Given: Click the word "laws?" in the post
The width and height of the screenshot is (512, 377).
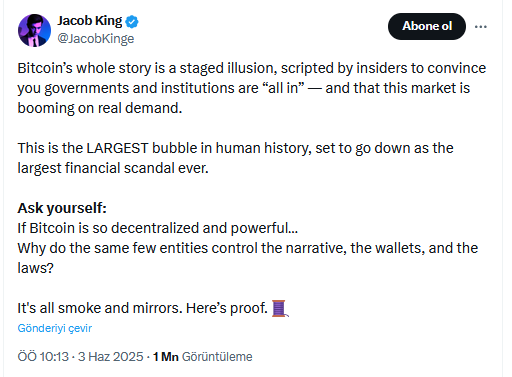Looking at the screenshot, I should tap(35, 268).
